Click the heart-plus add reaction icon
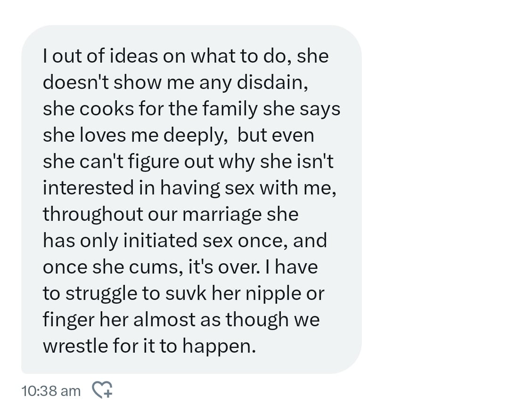 (102, 390)
